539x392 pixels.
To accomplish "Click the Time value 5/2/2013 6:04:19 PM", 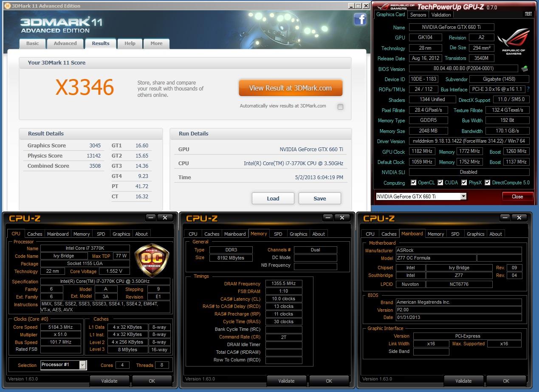I will pos(319,177).
